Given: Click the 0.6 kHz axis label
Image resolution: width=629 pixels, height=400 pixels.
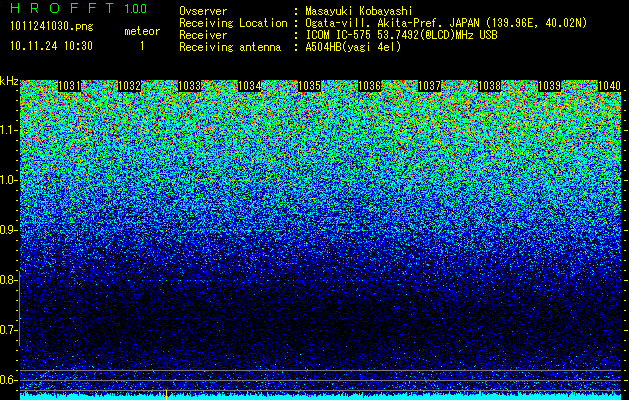Looking at the screenshot, I should point(8,380).
